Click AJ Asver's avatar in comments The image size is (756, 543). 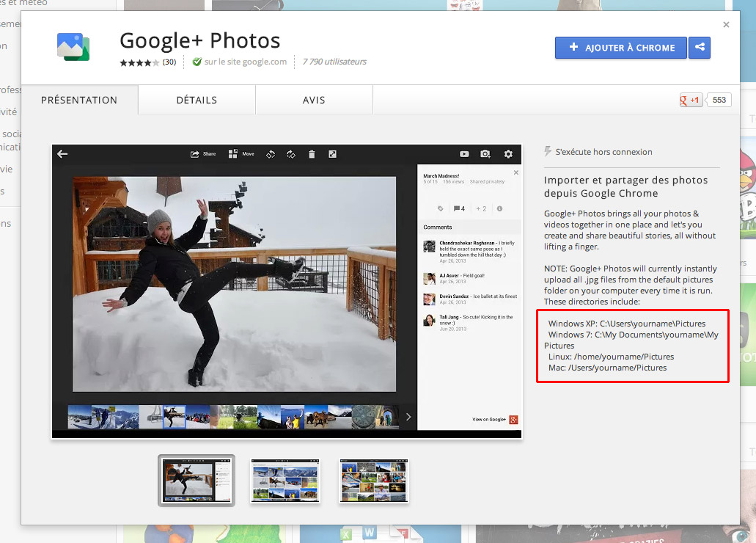429,279
